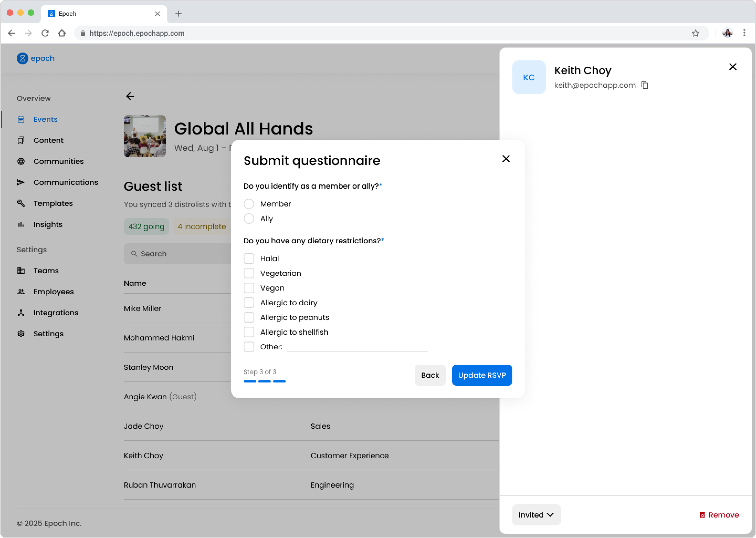Image resolution: width=756 pixels, height=538 pixels.
Task: Check the Vegan checkbox
Action: click(x=249, y=288)
